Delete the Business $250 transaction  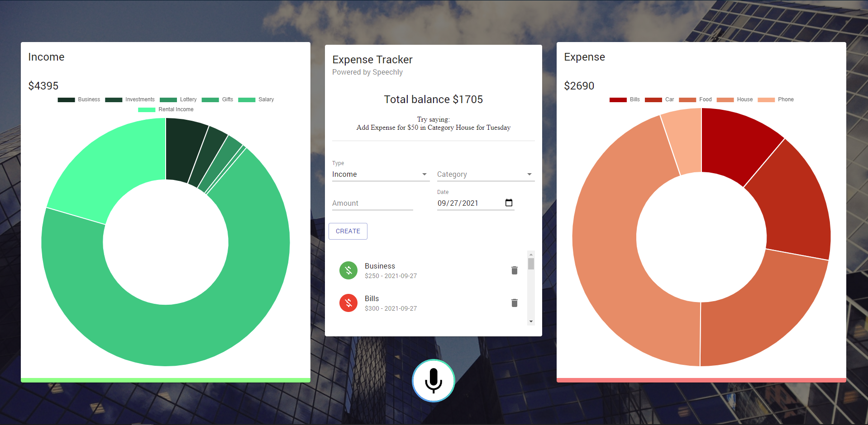514,270
